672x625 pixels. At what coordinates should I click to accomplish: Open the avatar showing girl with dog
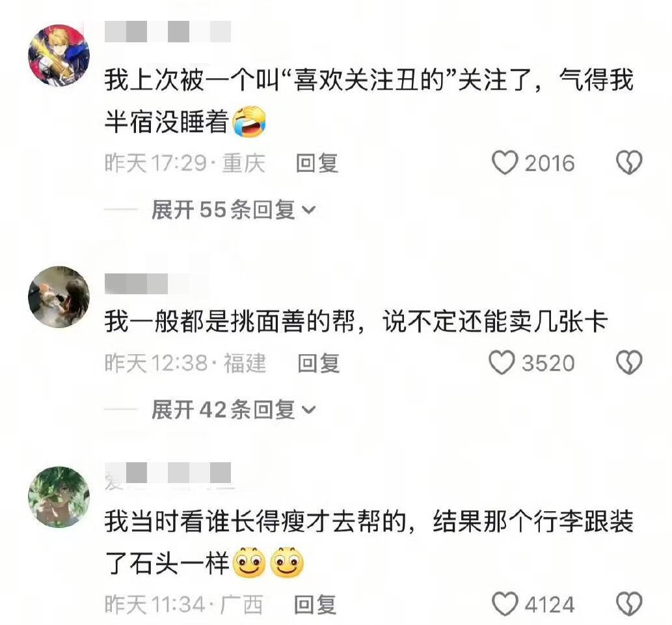[59, 297]
